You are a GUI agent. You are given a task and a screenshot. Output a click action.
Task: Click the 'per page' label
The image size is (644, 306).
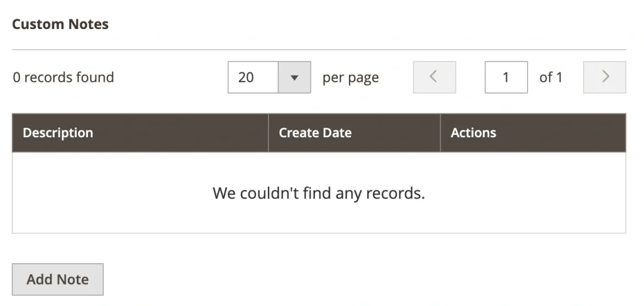[x=350, y=77]
